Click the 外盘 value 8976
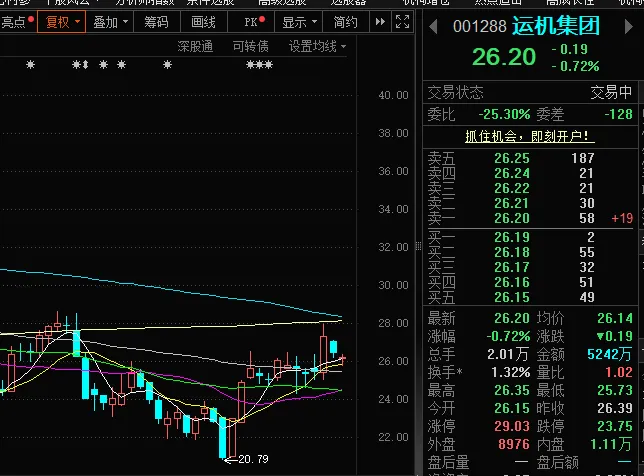Viewport: 644px width, 476px height. [514, 444]
